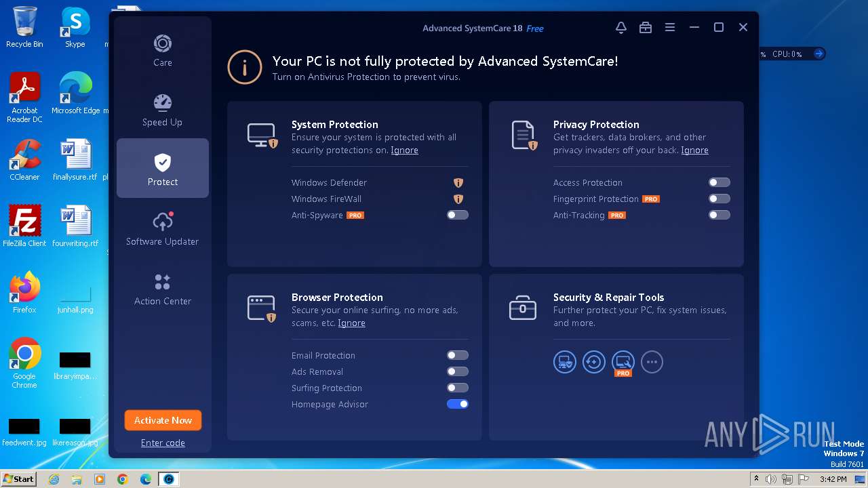The height and width of the screenshot is (488, 868).
Task: Click the orange info warning icon
Action: click(x=244, y=67)
